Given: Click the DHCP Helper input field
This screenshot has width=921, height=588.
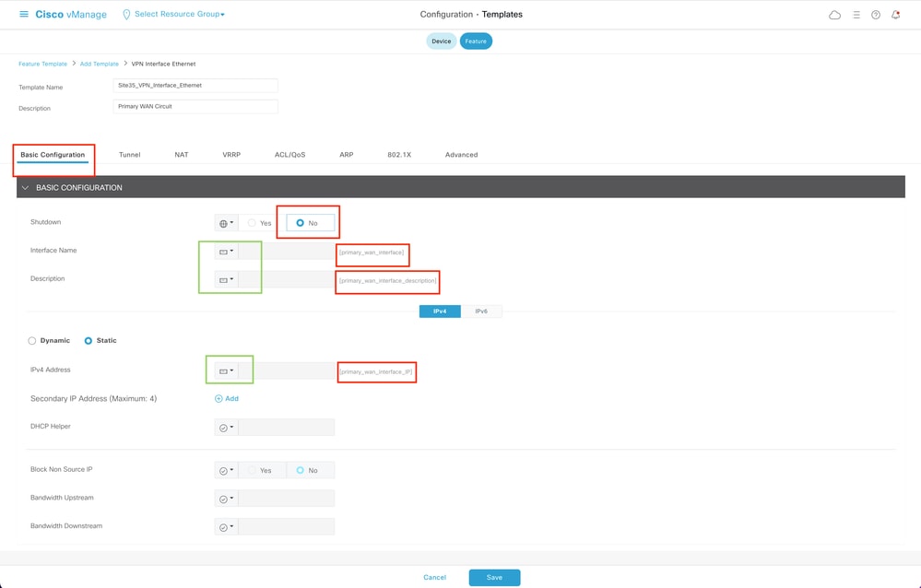Looking at the screenshot, I should tap(287, 428).
